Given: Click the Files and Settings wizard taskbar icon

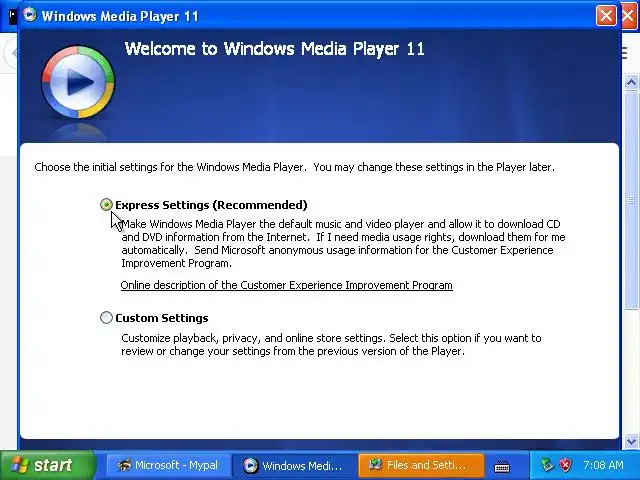Looking at the screenshot, I should pos(375,465).
